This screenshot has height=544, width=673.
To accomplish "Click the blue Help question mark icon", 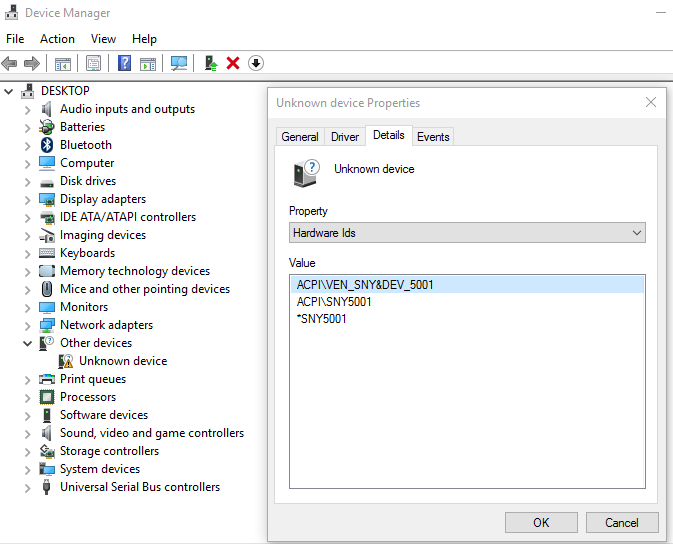I will [x=124, y=64].
